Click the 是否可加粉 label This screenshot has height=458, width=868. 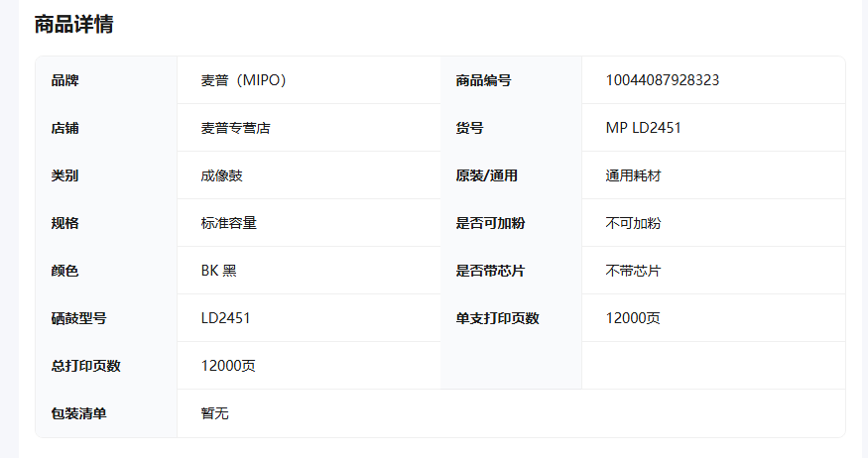click(x=490, y=223)
